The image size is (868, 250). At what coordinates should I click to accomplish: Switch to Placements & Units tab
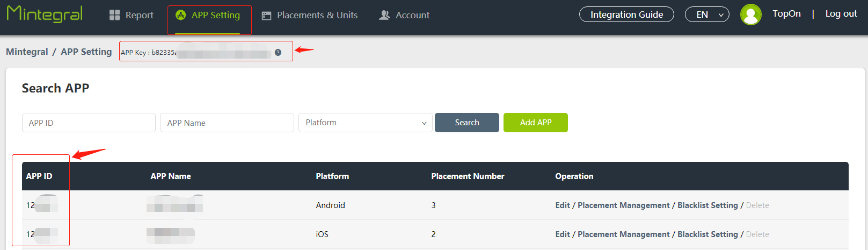(317, 15)
